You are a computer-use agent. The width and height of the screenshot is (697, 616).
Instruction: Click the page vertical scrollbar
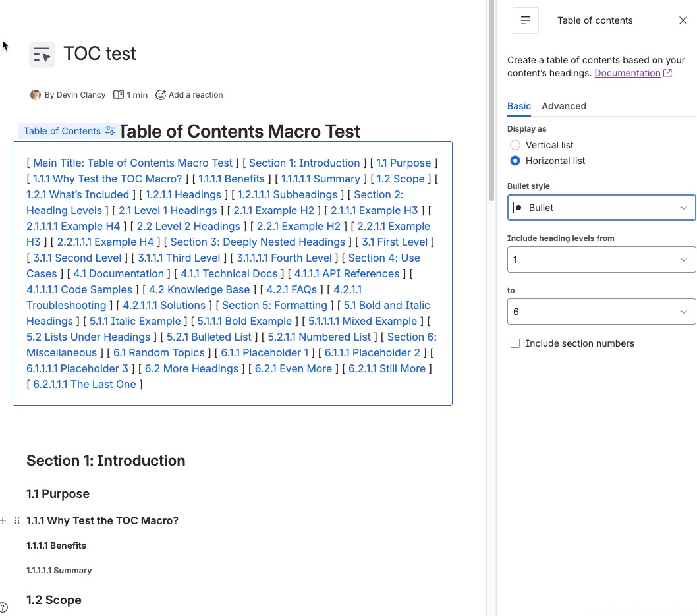point(491,99)
